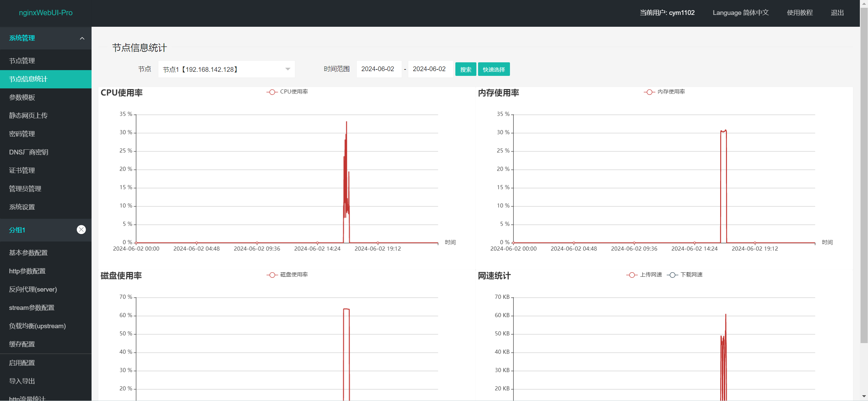Click the CPU chart spike peak

coord(346,122)
